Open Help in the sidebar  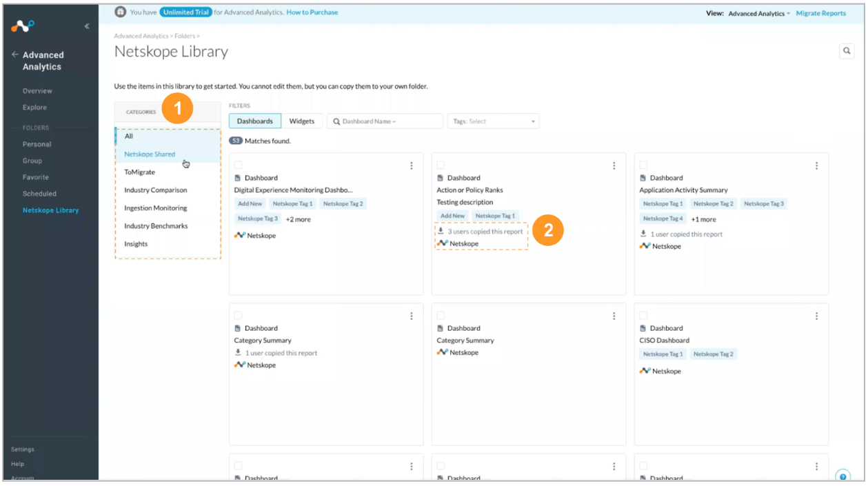[18, 464]
